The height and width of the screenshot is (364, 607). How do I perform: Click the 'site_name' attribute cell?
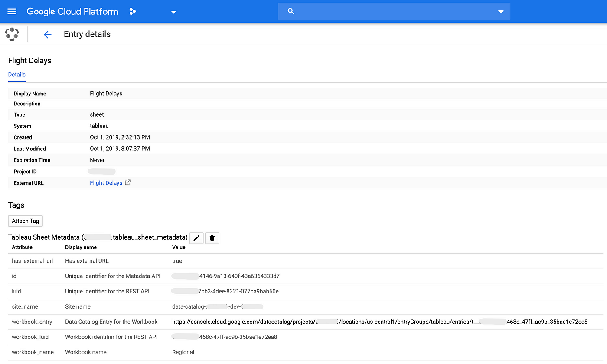point(25,306)
